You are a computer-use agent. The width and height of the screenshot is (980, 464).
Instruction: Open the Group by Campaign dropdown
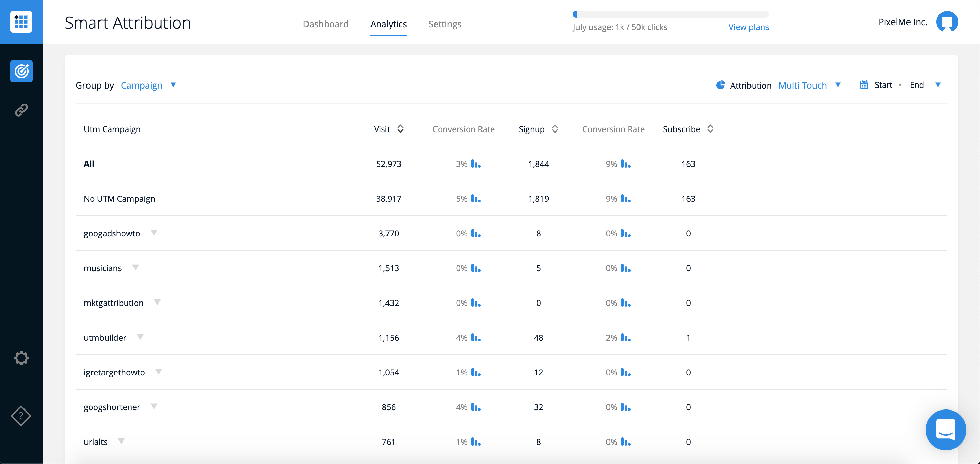pos(148,85)
